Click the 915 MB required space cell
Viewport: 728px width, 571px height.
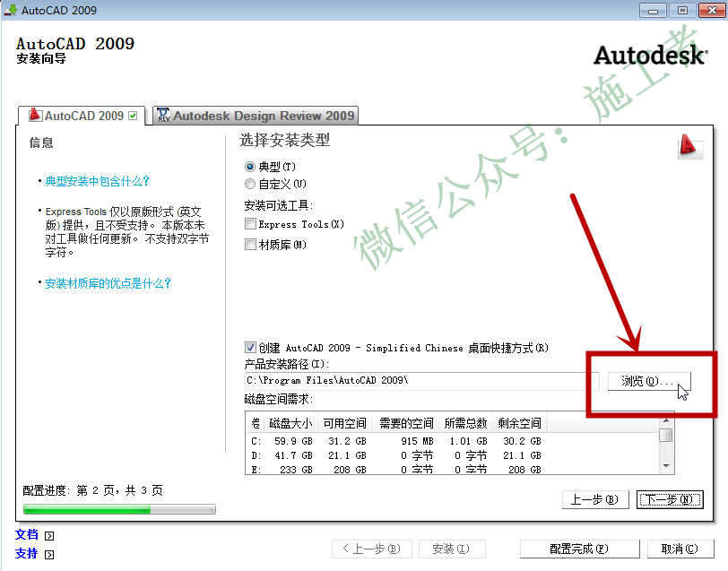[418, 441]
